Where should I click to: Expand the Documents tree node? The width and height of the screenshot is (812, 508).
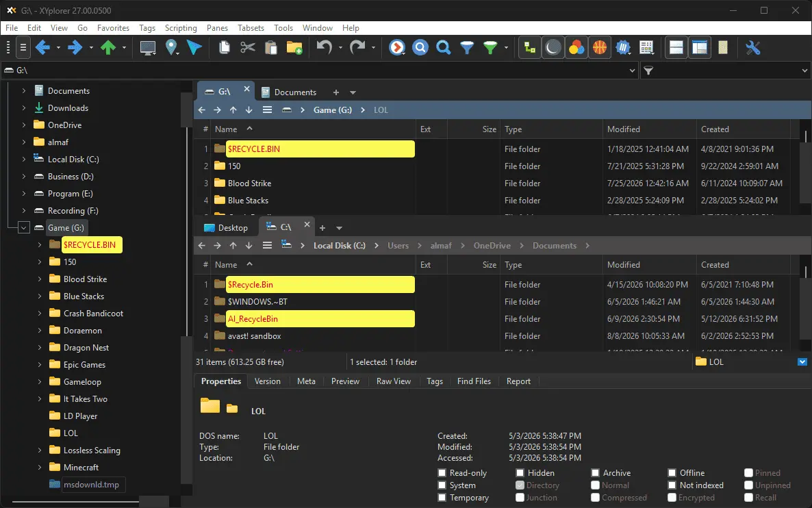click(x=23, y=90)
